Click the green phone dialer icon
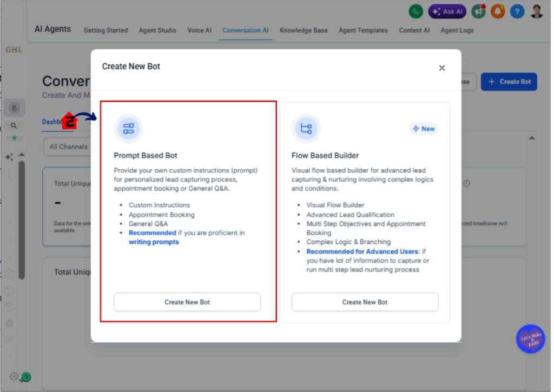This screenshot has width=554, height=392. 416,11
